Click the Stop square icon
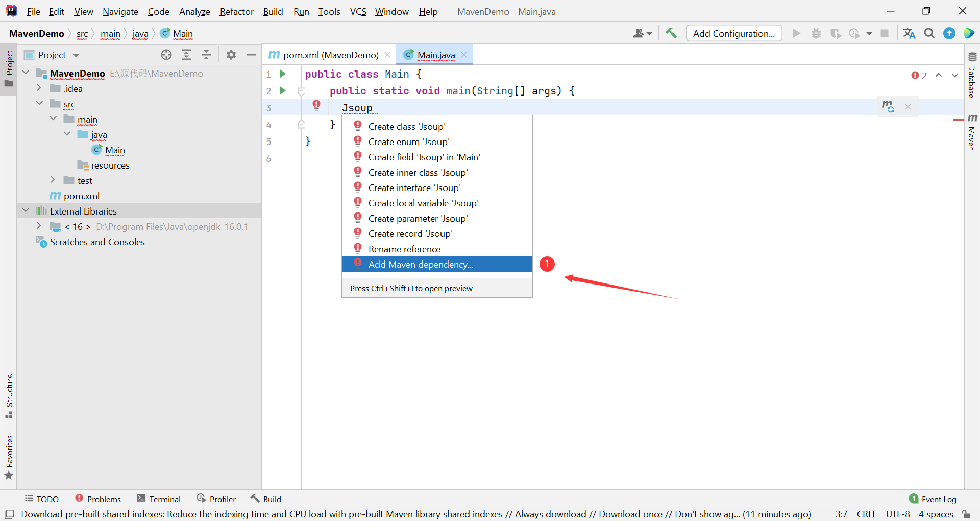Viewport: 980px width, 521px height. (x=885, y=33)
